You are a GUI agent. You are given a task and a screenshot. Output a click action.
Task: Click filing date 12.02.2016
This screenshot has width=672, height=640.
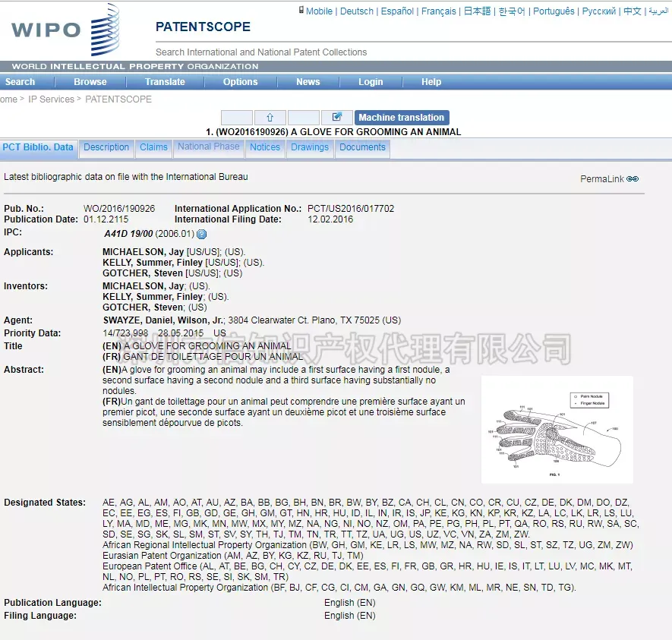[x=330, y=219]
